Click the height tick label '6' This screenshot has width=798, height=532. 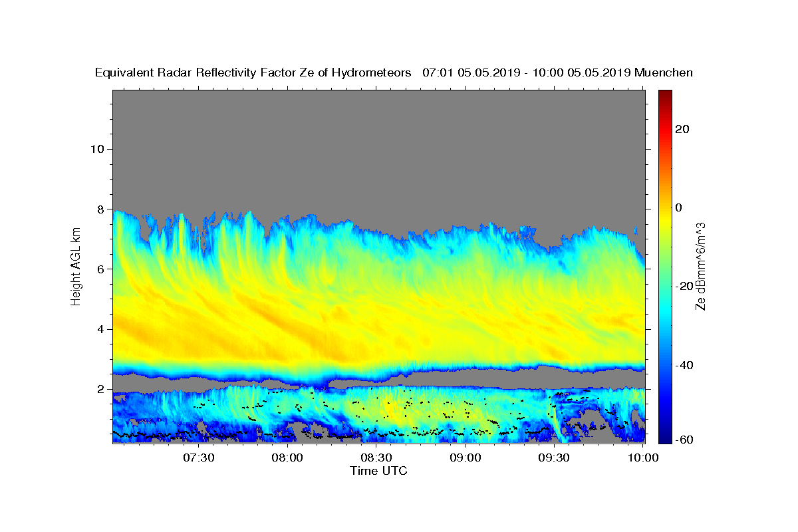coord(100,269)
